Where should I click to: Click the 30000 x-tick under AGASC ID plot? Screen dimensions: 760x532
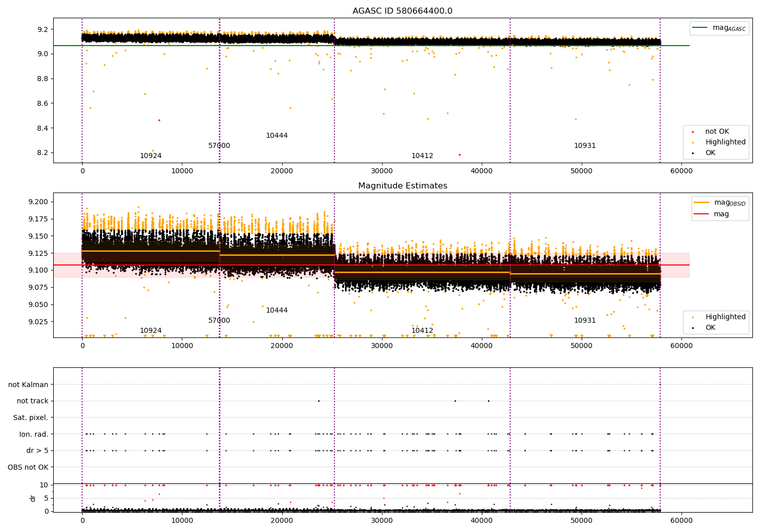[382, 171]
